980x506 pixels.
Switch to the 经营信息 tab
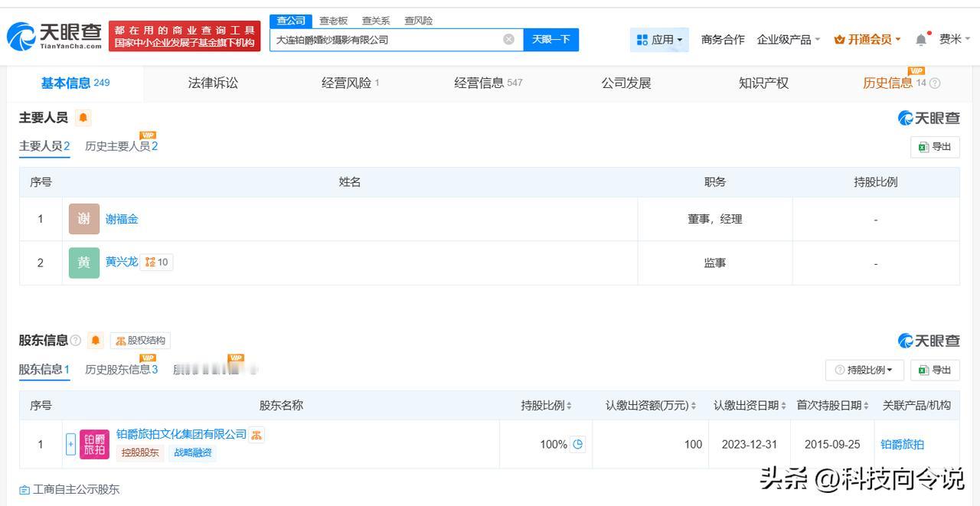coord(488,83)
